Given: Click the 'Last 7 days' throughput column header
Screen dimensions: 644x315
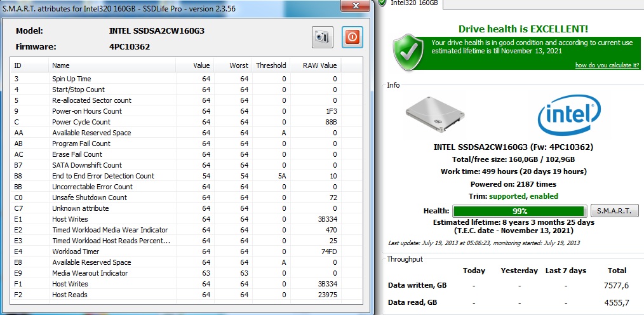Looking at the screenshot, I should (565, 271).
